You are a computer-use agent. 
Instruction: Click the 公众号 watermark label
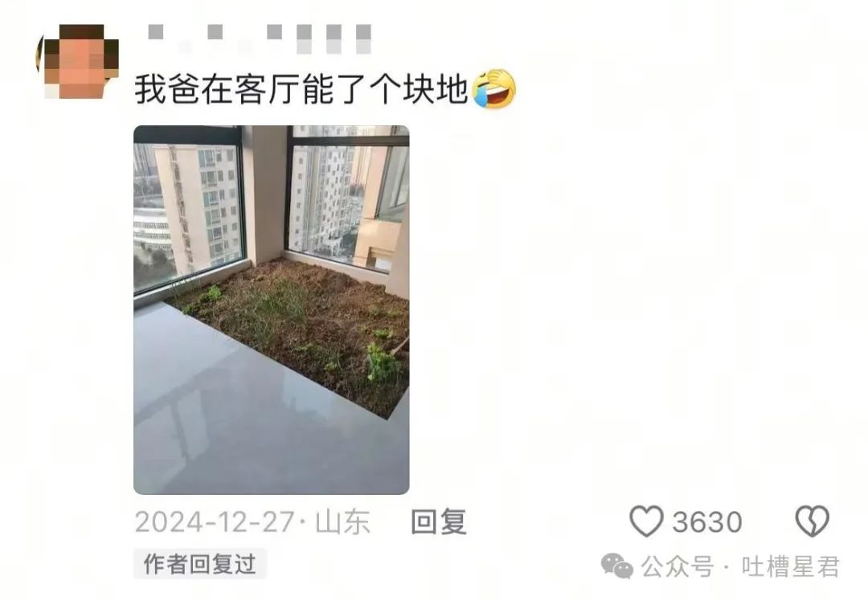point(678,566)
